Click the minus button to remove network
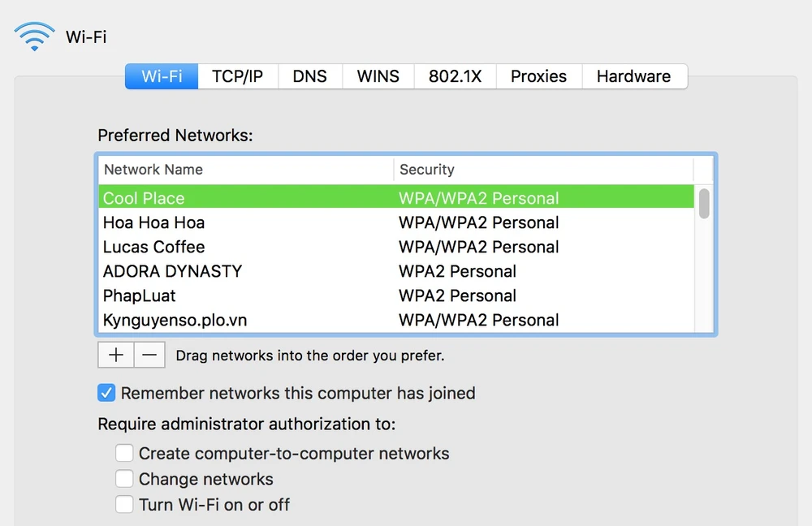812x526 pixels. (x=149, y=355)
